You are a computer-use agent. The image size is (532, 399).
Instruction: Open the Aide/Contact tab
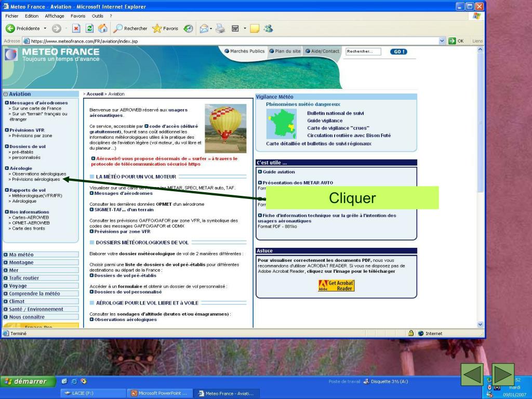point(322,51)
